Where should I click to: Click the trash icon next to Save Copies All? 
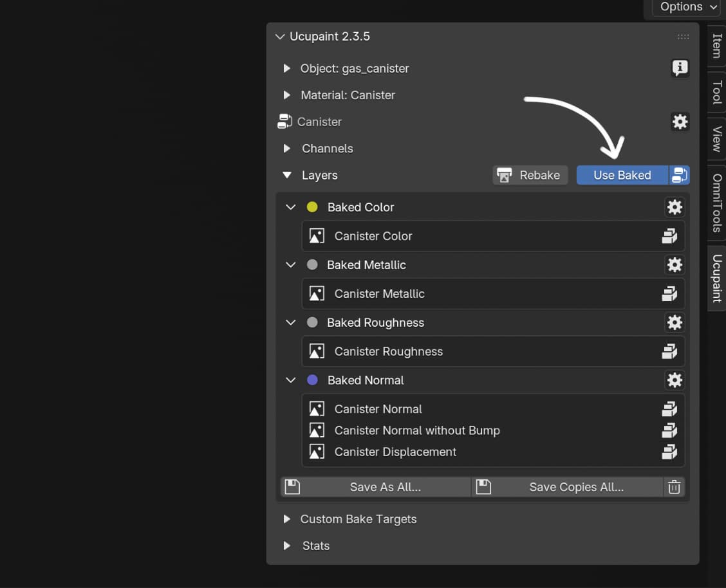click(674, 487)
